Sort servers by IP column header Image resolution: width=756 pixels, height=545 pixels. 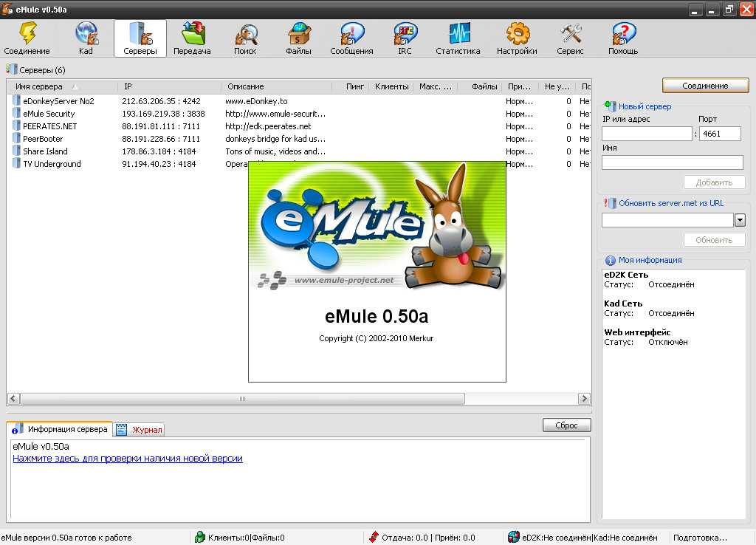coord(169,86)
